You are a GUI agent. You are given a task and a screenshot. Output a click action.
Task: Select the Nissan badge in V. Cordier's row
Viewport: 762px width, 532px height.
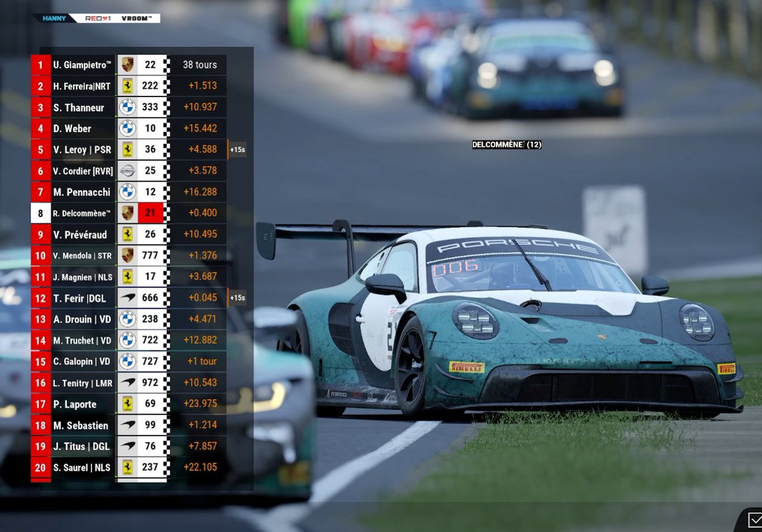point(128,171)
